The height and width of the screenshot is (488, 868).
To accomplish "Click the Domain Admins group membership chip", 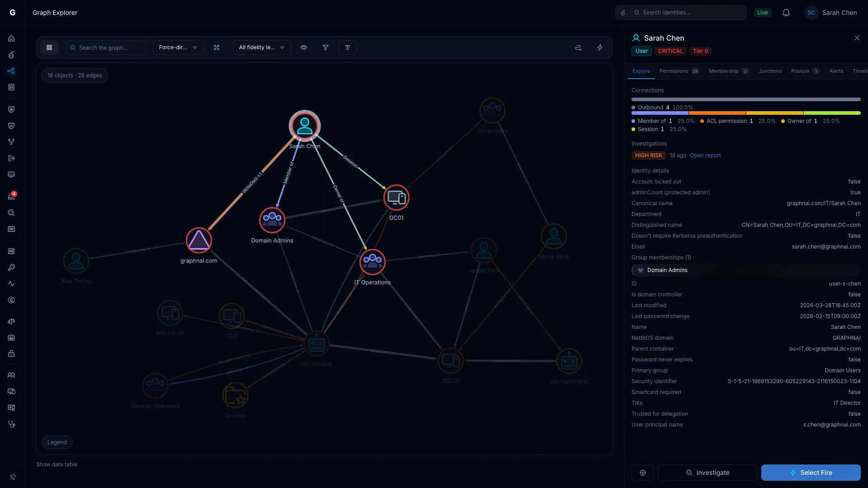I will pos(746,270).
